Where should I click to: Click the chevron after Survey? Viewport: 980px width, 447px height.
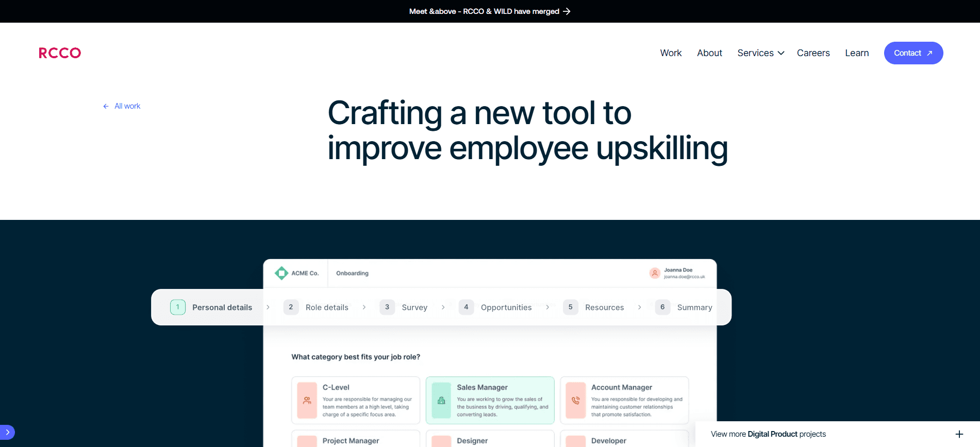pos(443,307)
